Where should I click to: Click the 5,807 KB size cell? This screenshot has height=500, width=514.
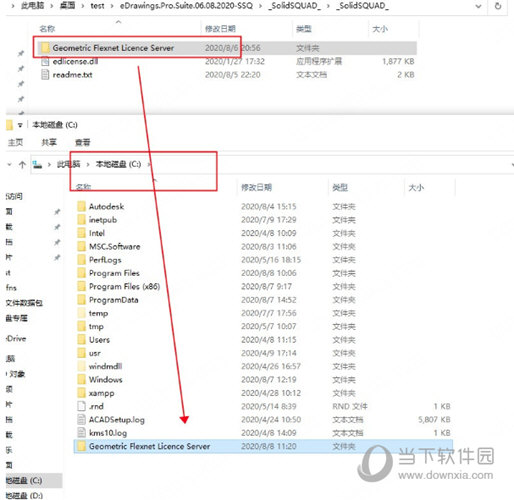(x=434, y=419)
